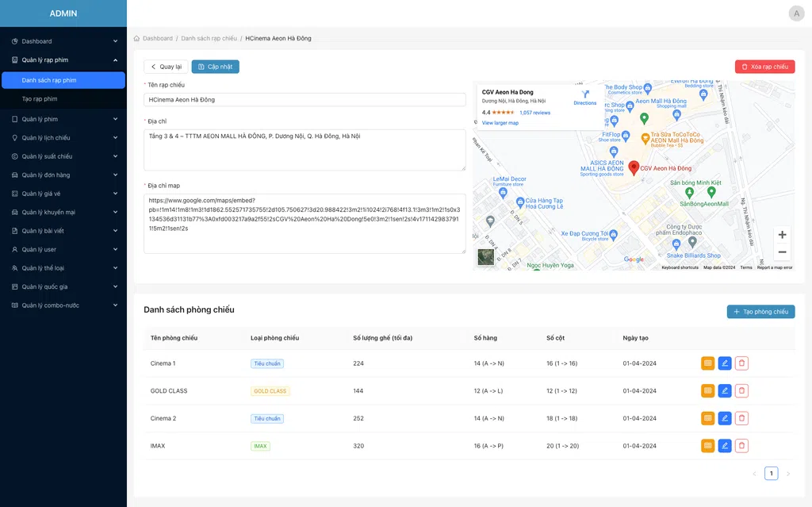Image resolution: width=812 pixels, height=507 pixels.
Task: Click the user avatar icon
Action: tap(796, 13)
